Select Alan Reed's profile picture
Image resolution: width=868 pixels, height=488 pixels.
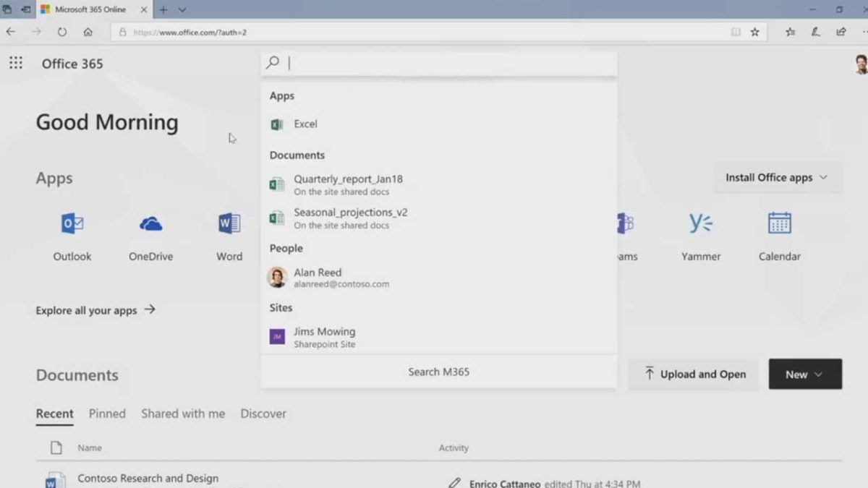(277, 278)
